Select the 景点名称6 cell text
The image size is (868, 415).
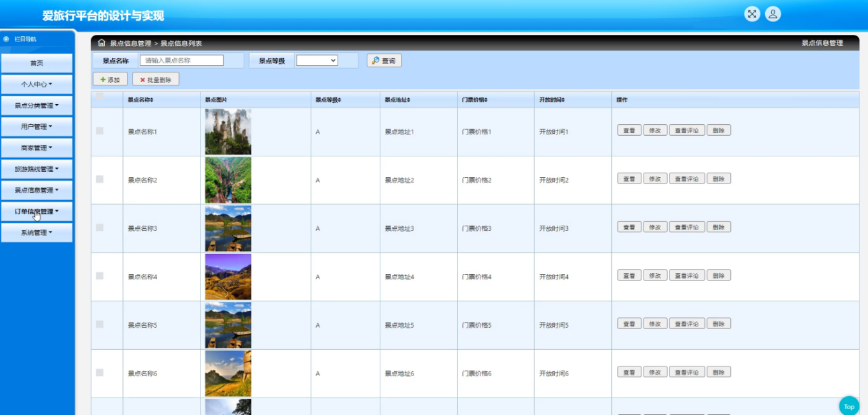(x=142, y=374)
